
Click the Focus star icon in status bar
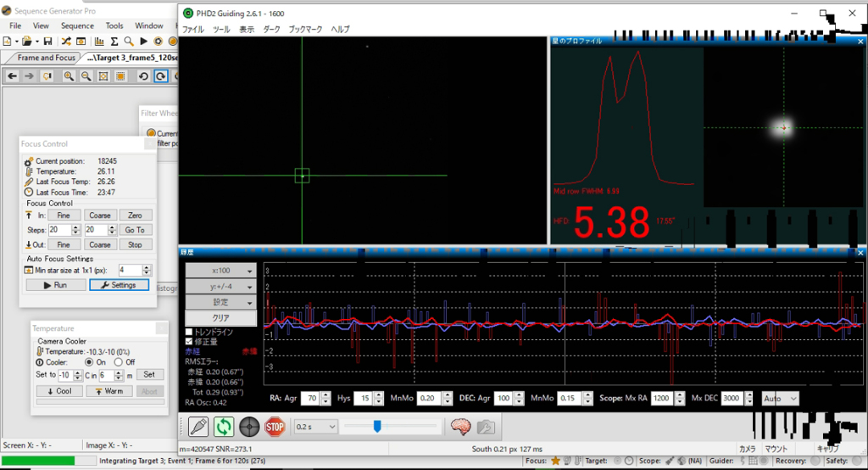[x=556, y=461]
